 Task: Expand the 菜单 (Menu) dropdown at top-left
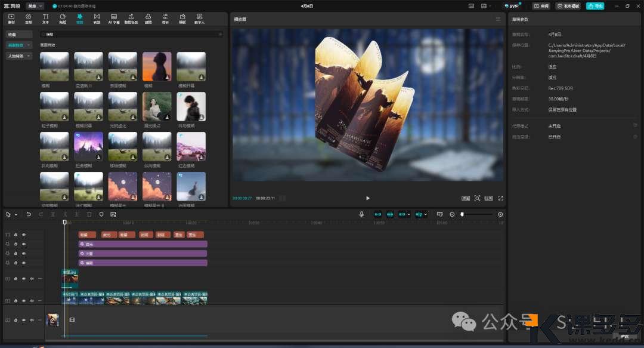pos(35,6)
